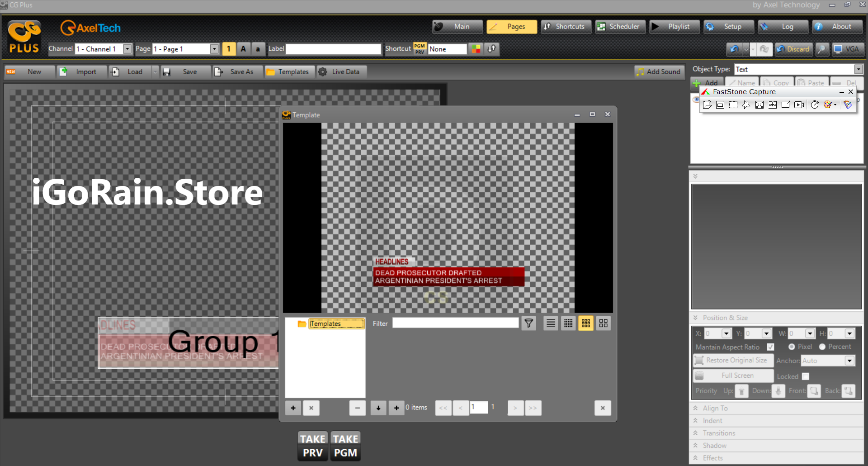
Task: Click the magnifier zoom icon beside Discard
Action: [822, 49]
